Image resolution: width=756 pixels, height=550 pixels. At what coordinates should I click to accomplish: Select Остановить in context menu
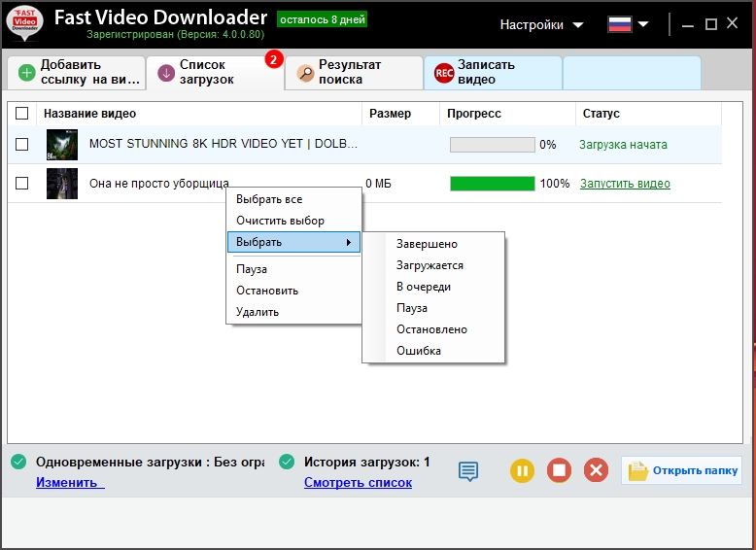(x=293, y=291)
